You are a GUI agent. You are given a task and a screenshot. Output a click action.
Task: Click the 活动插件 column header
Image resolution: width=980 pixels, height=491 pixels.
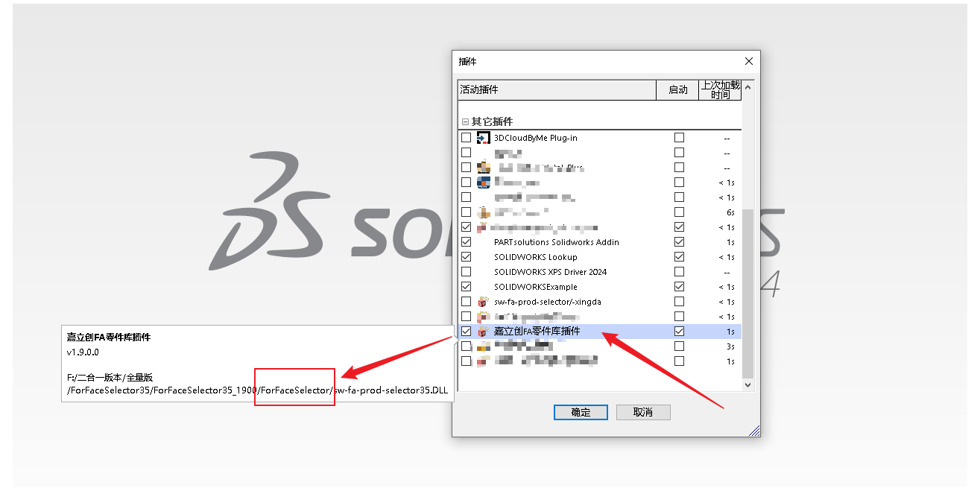click(x=556, y=89)
